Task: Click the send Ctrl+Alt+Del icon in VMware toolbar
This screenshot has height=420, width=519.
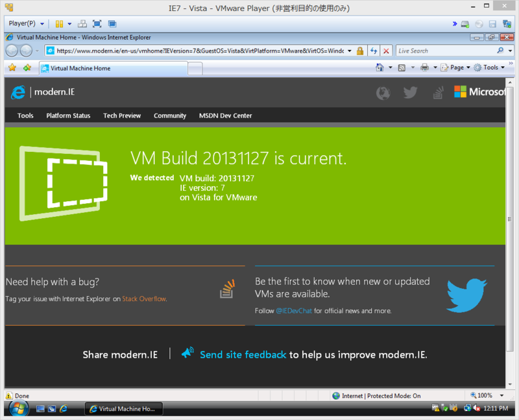Action: pyautogui.click(x=82, y=24)
